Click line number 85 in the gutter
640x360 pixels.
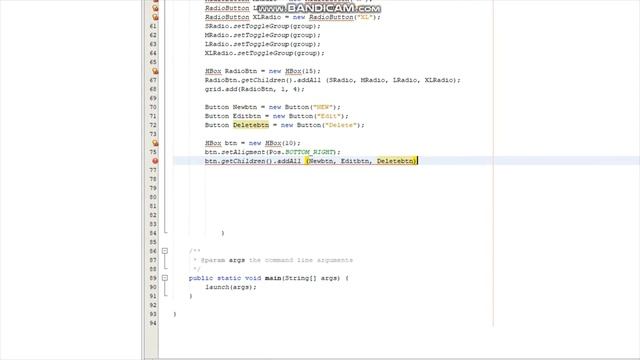[x=153, y=242]
